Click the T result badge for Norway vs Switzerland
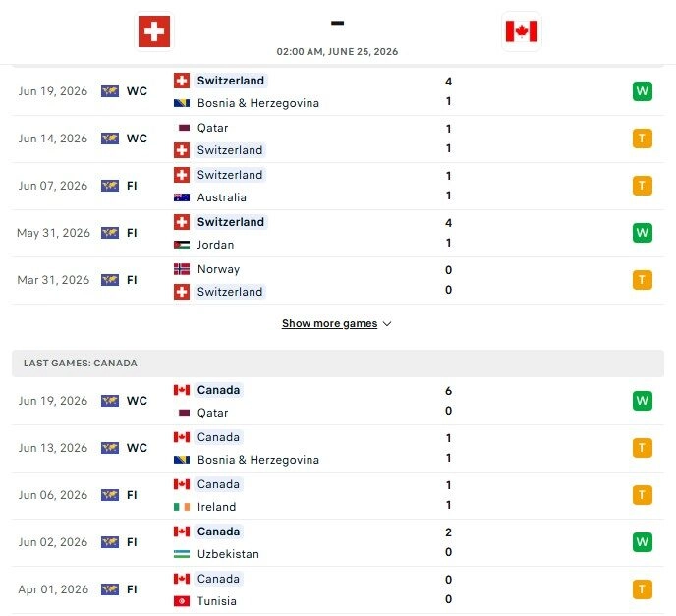This screenshot has width=676, height=616. click(x=642, y=280)
